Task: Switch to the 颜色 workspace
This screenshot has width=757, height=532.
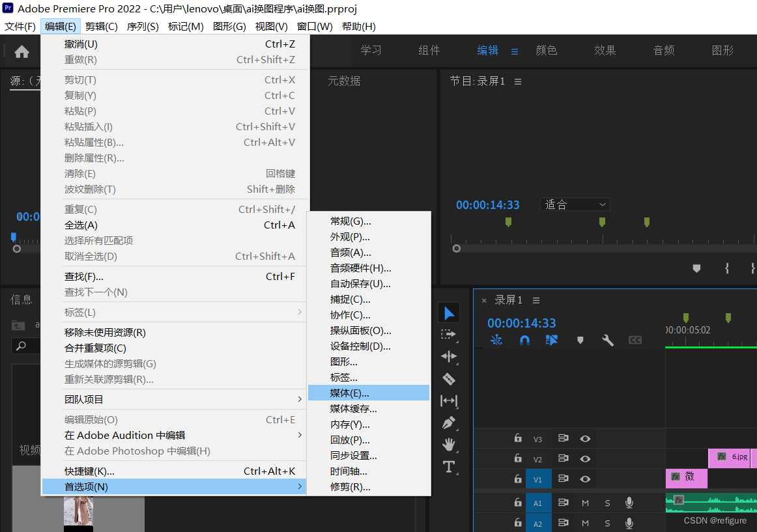Action: click(x=547, y=51)
